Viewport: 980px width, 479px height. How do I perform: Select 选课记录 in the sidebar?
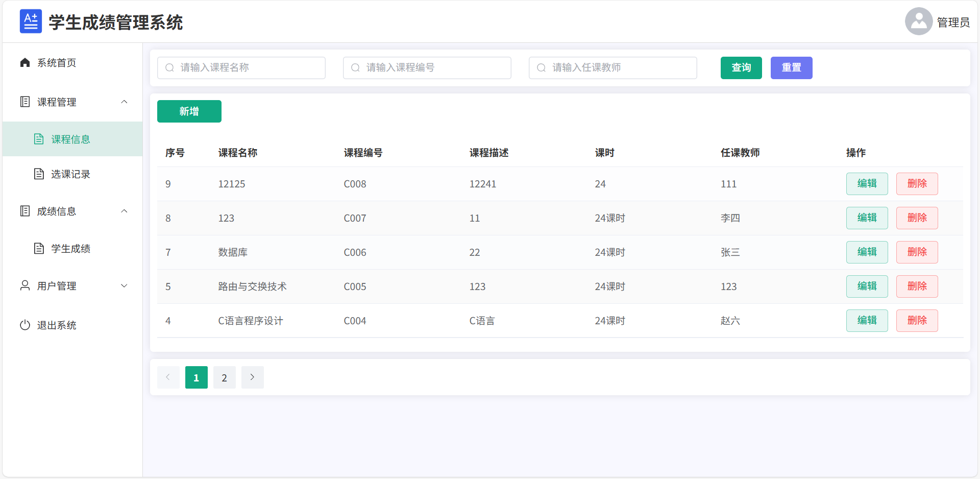70,174
